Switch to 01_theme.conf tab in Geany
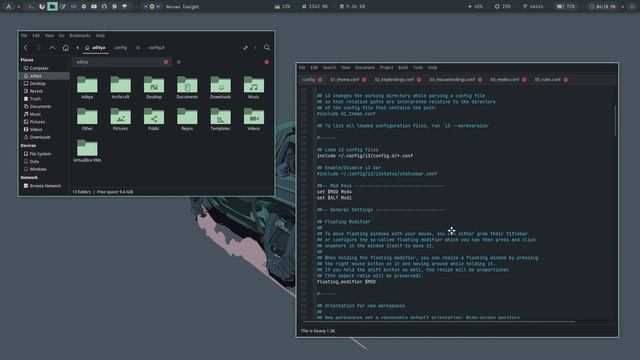Screen dimensions: 640x360 coord(348,80)
